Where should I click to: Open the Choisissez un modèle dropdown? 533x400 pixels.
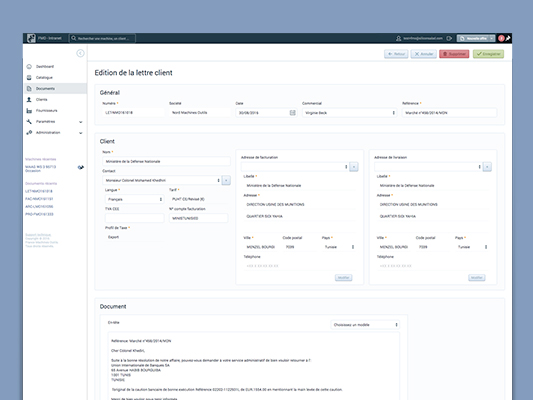[x=365, y=325]
